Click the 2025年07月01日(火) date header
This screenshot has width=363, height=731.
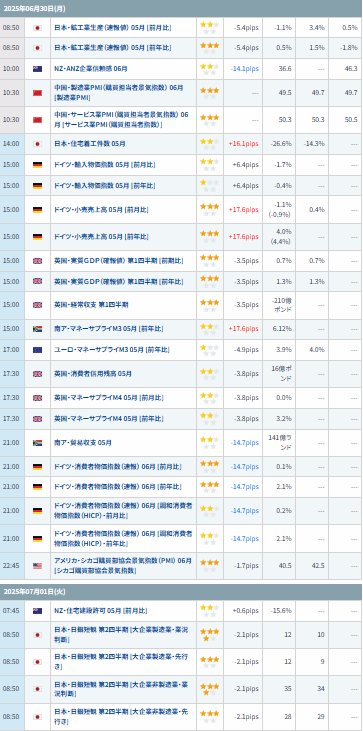(34, 592)
